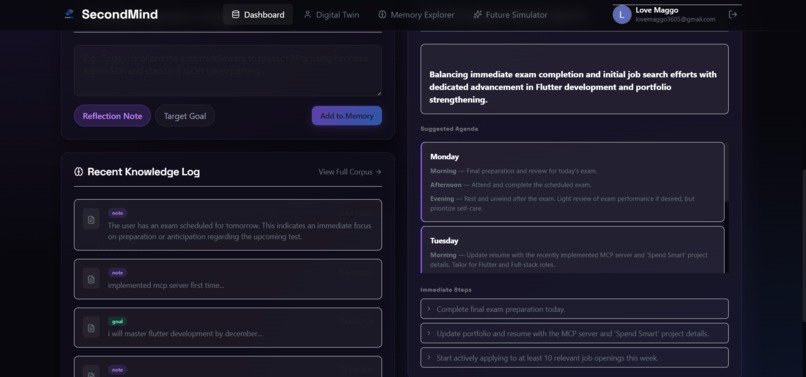Open the master flutter development goal
Screen dimensions: 806x377
tap(228, 328)
